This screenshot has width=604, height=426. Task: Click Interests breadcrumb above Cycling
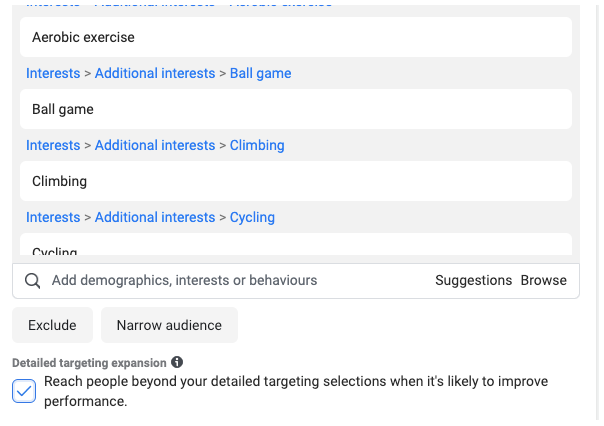pos(53,217)
